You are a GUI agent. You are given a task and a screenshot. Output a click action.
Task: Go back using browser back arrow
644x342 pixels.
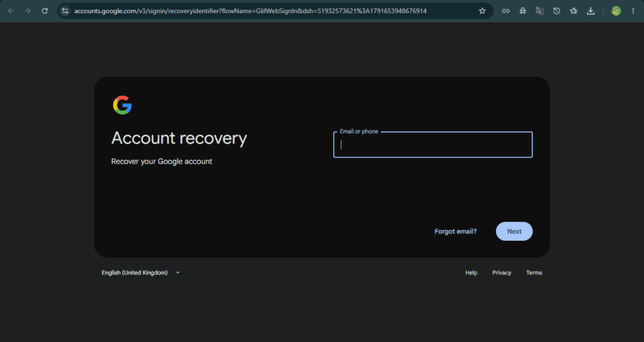pyautogui.click(x=11, y=11)
